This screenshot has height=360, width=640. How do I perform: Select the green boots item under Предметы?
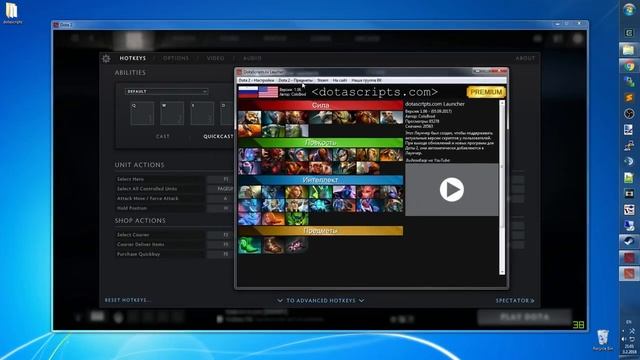click(249, 245)
